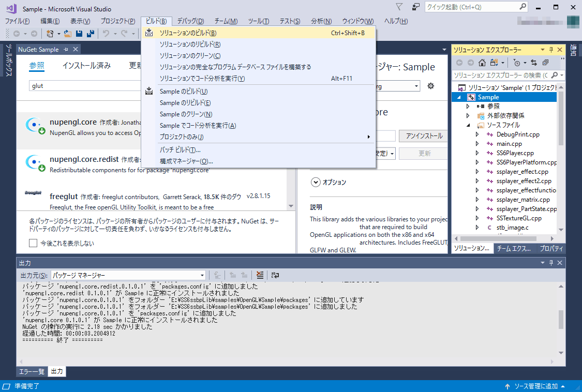Click the Navigate Forward toolbar arrow
Image resolution: width=582 pixels, height=392 pixels.
coord(34,34)
